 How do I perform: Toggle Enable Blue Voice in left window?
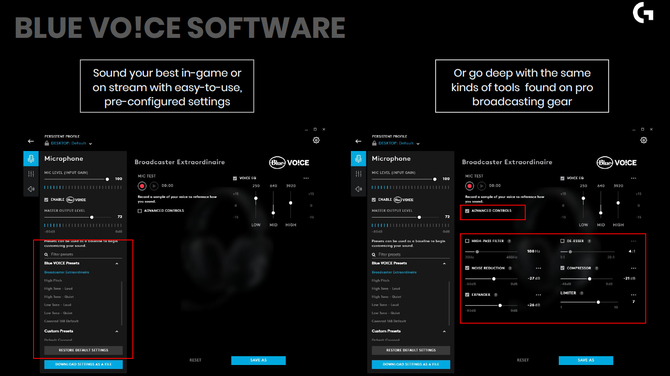click(x=46, y=200)
